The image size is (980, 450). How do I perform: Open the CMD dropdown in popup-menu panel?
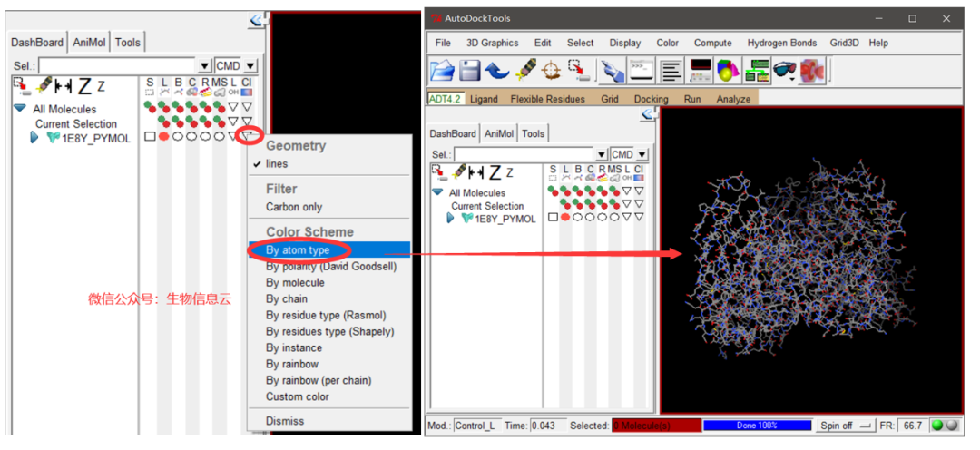click(250, 65)
